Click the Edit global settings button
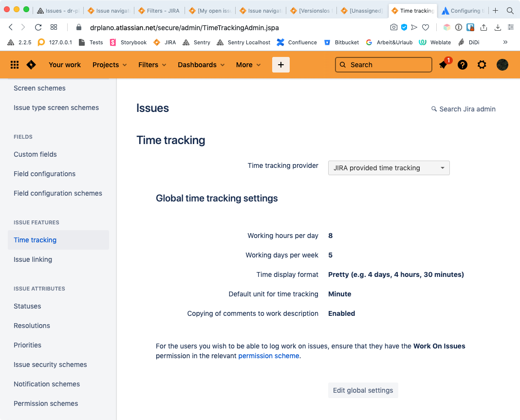This screenshot has width=520, height=420. (363, 390)
